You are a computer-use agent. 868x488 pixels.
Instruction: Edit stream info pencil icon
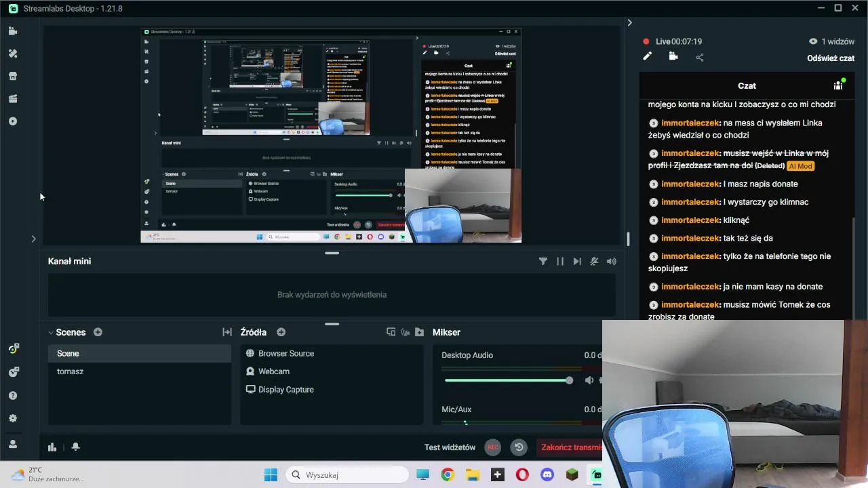[648, 57]
